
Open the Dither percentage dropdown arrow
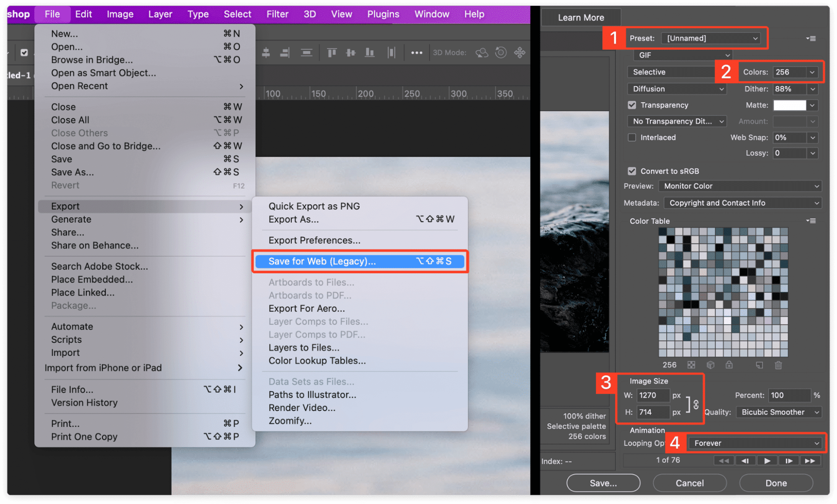point(812,89)
